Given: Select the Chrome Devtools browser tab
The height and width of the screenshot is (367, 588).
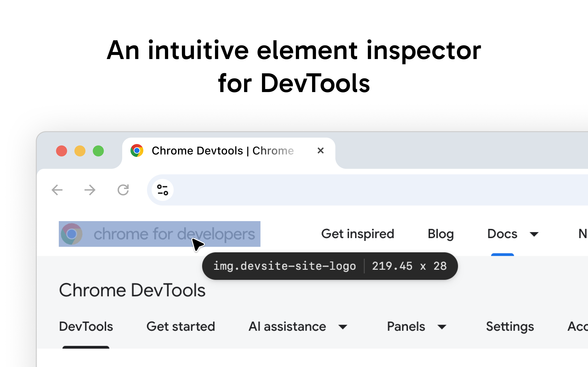Looking at the screenshot, I should point(222,150).
